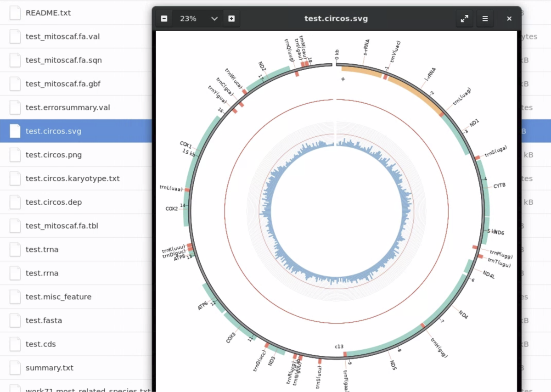Click the ND1 gene label in the plot
The height and width of the screenshot is (392, 551).
474,123
